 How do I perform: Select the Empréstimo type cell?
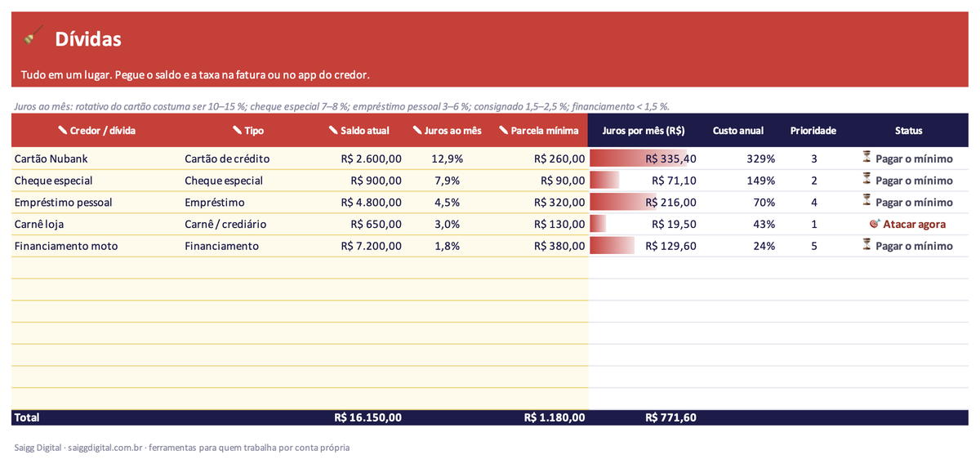click(x=248, y=202)
